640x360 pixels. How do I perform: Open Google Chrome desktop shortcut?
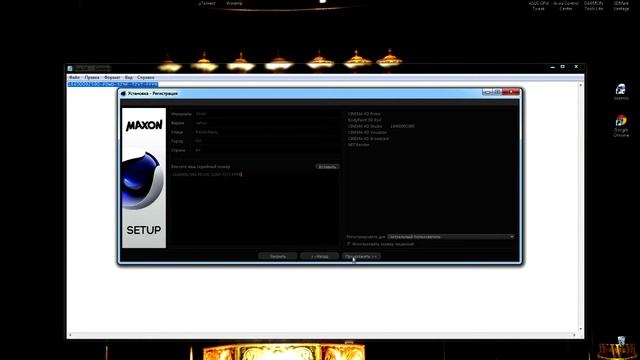[621, 125]
